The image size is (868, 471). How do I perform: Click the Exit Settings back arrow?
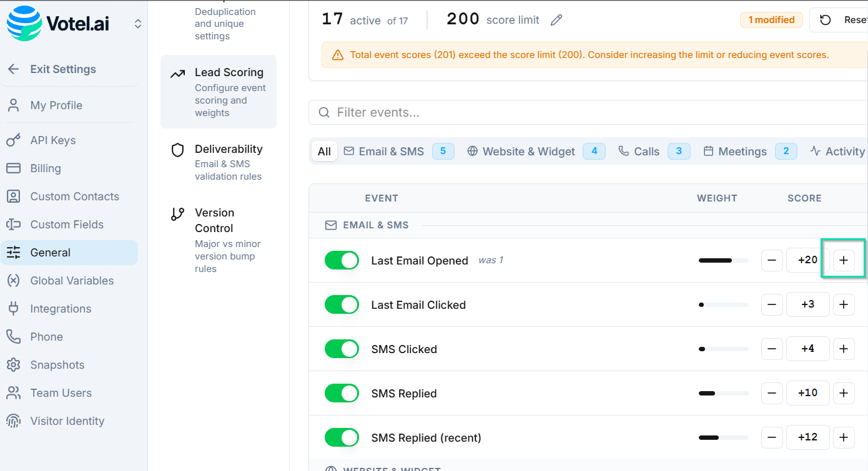click(x=14, y=69)
